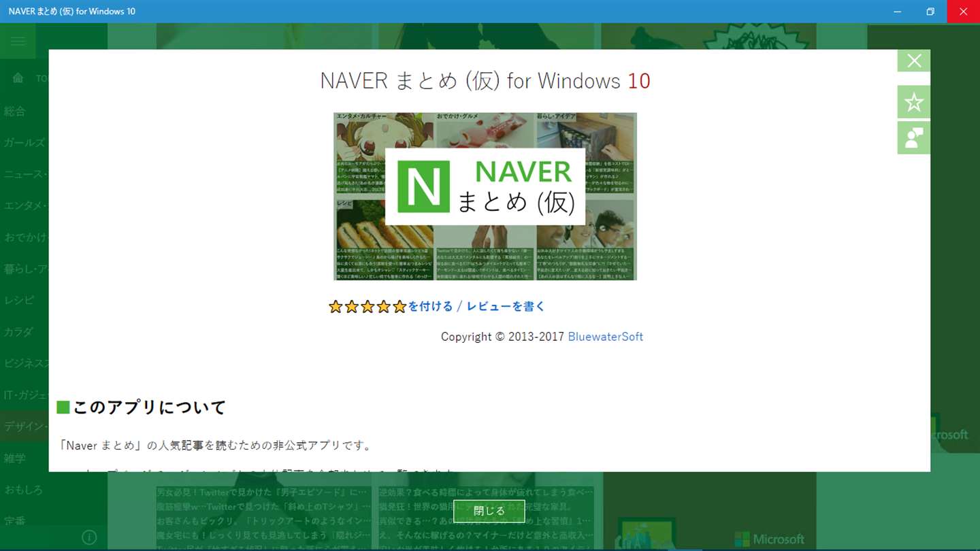Click the home icon in the sidebar

click(18, 78)
